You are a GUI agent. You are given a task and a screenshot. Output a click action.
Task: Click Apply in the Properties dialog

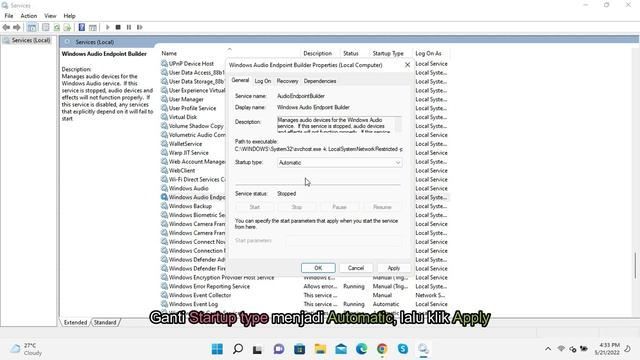(x=393, y=268)
